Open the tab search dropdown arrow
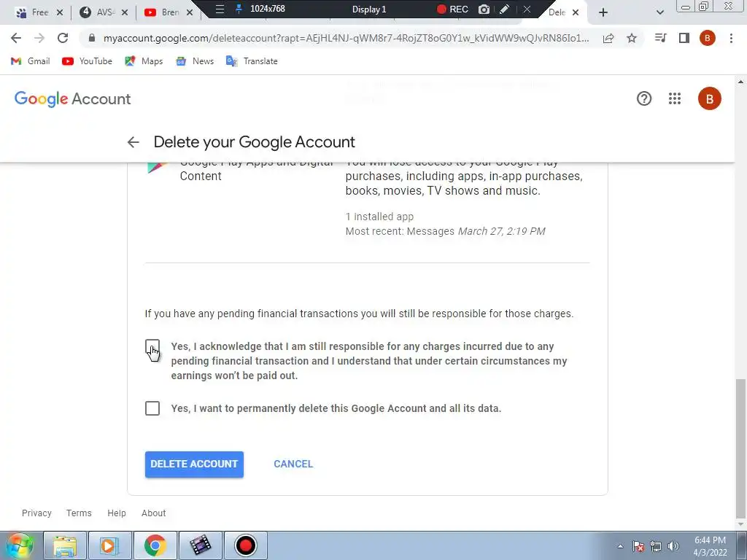This screenshot has height=560, width=747. pyautogui.click(x=659, y=12)
